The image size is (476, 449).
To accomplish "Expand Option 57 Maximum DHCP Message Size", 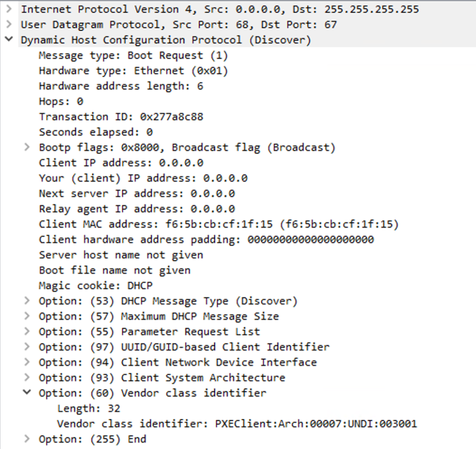I will (x=27, y=316).
